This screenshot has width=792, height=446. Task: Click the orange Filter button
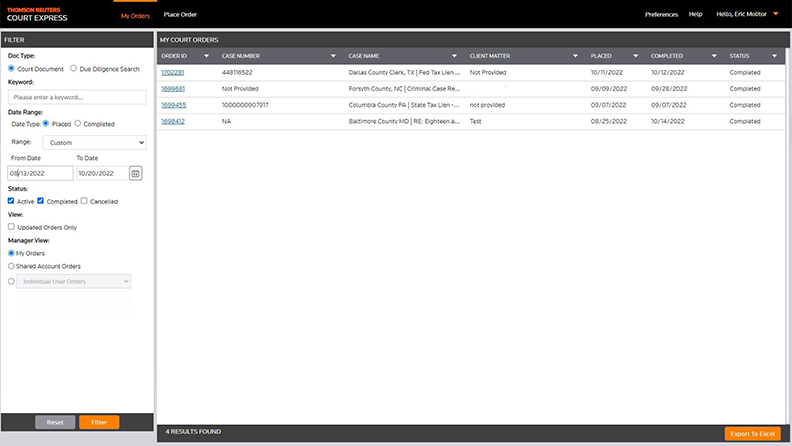point(99,422)
